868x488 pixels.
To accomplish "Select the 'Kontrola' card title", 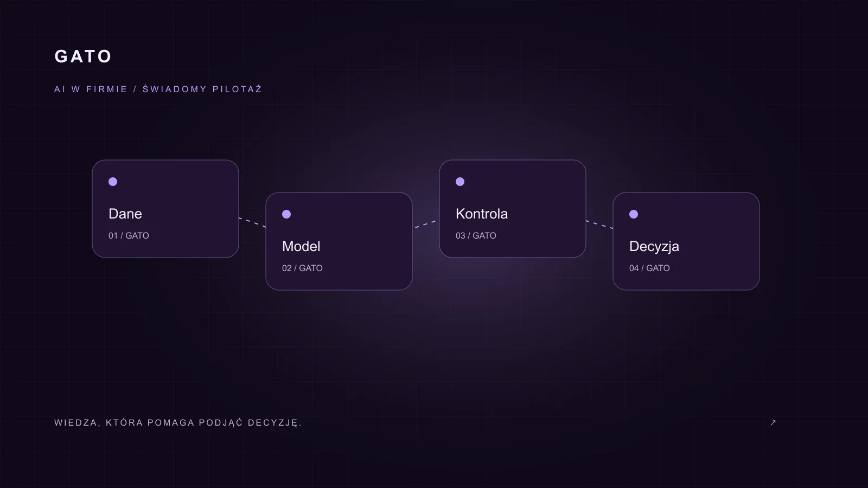I will 482,214.
